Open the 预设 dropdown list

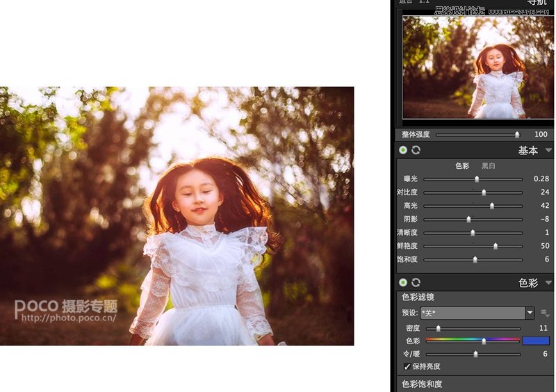pyautogui.click(x=530, y=313)
